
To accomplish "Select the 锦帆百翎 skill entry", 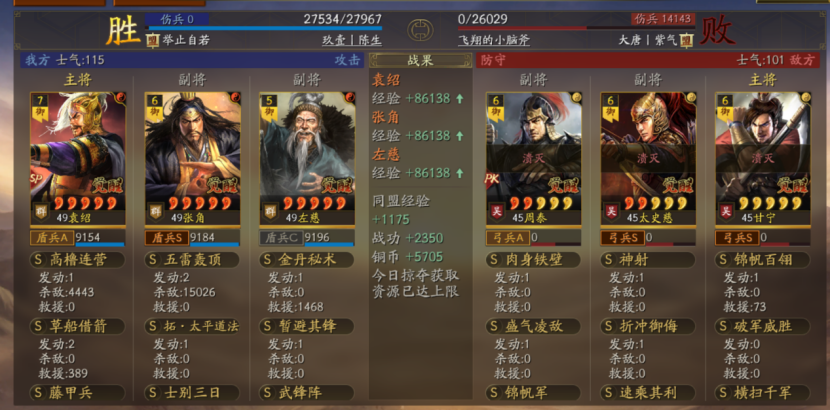I will pos(763,260).
